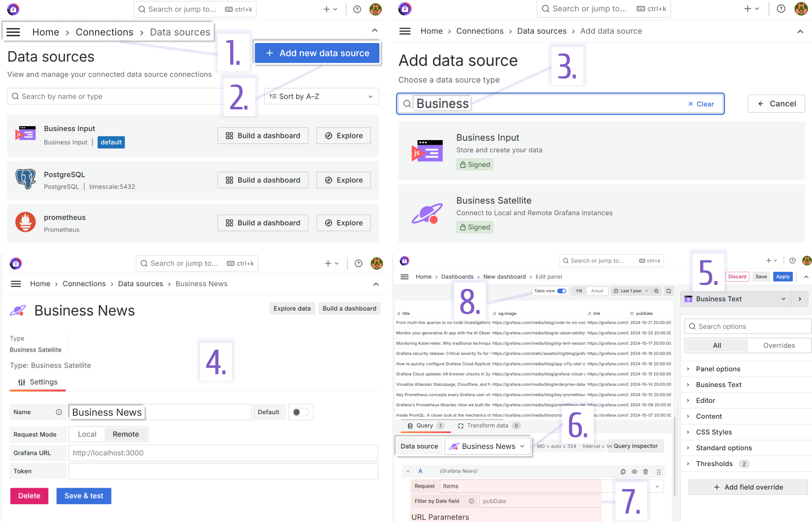Click Apply button in Edit panel
Image resolution: width=812 pixels, height=524 pixels.
pos(783,277)
